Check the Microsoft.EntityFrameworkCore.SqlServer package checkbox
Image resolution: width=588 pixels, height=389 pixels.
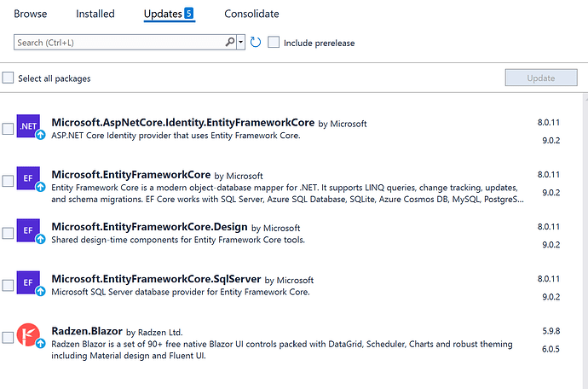(8, 286)
